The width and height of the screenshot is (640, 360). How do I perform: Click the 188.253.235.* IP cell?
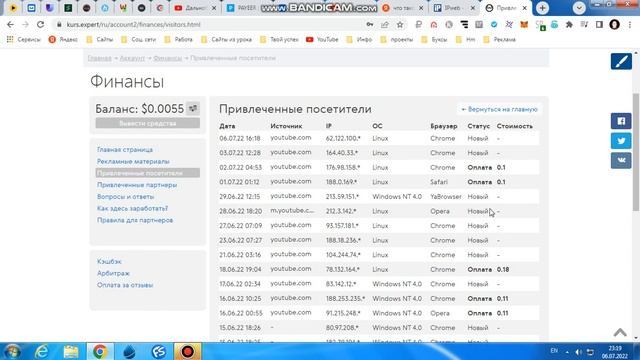coord(345,299)
